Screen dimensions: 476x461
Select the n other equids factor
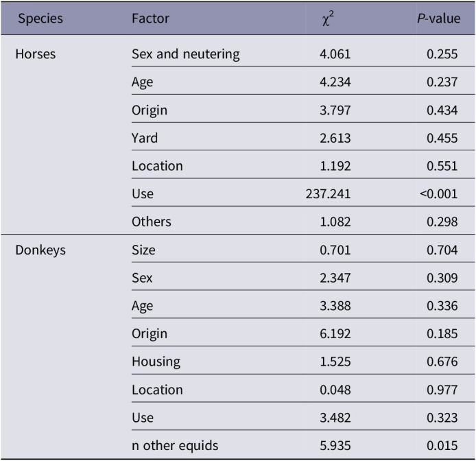coord(175,446)
